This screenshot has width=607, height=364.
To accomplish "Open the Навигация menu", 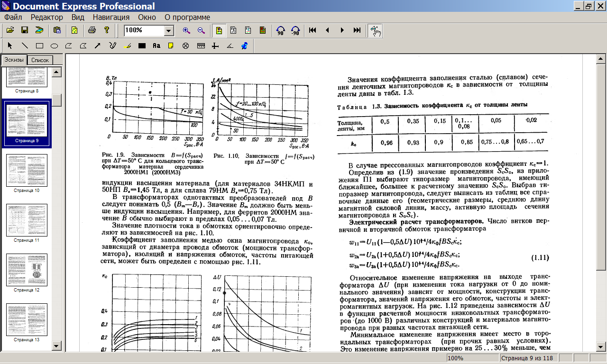I will tap(111, 17).
